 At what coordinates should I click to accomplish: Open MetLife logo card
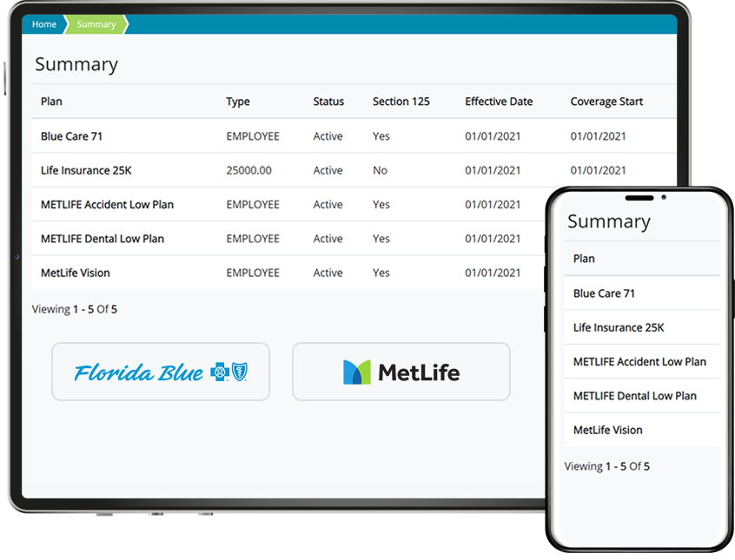click(x=401, y=372)
